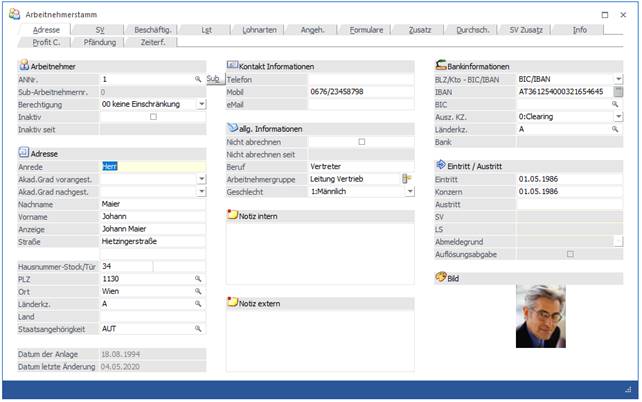Open the IBAN calculator icon
Screen dimensions: 642x402
click(x=618, y=91)
